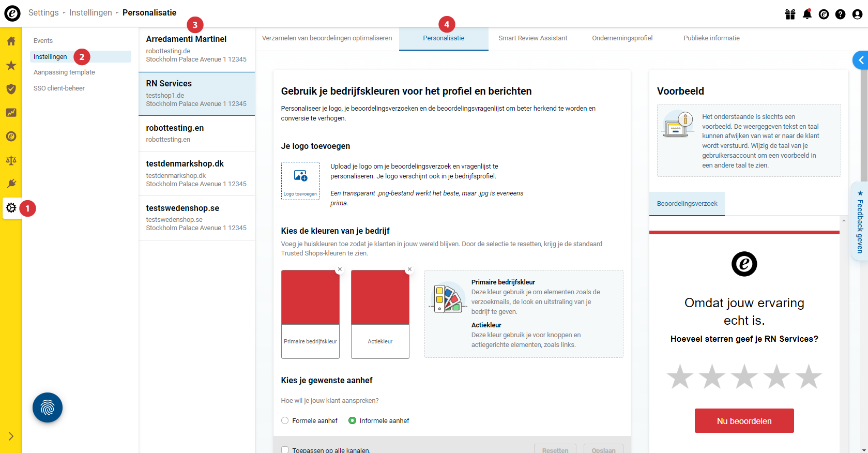Click the shield checkmark sidebar icon
Screen dimensions: 868x453
(11, 89)
